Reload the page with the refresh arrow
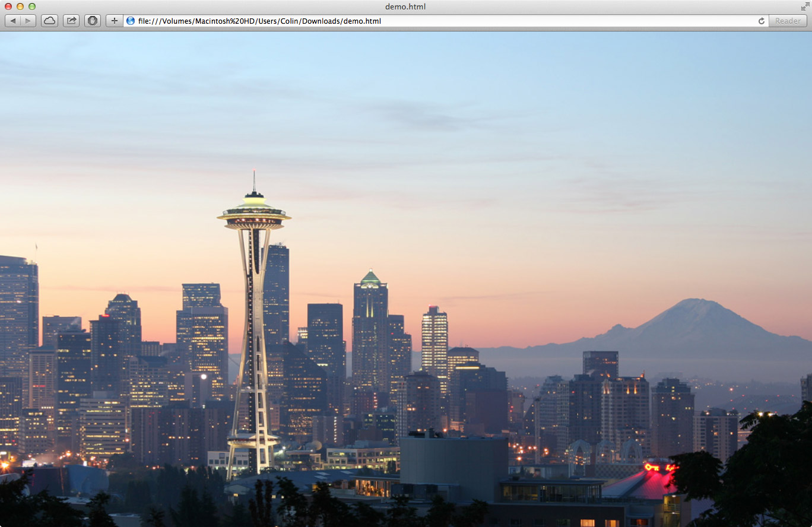This screenshot has height=527, width=812. coord(762,21)
